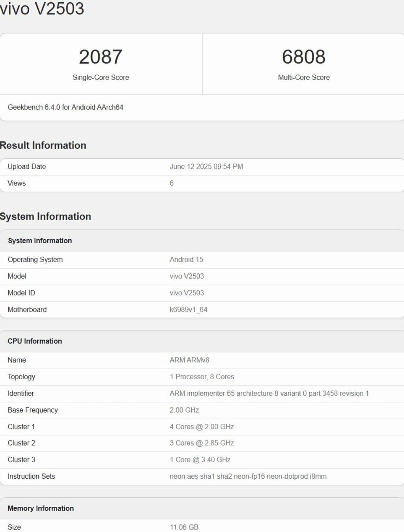The width and height of the screenshot is (404, 532).
Task: Click the page title "vivo V2503"
Action: pyautogui.click(x=42, y=9)
